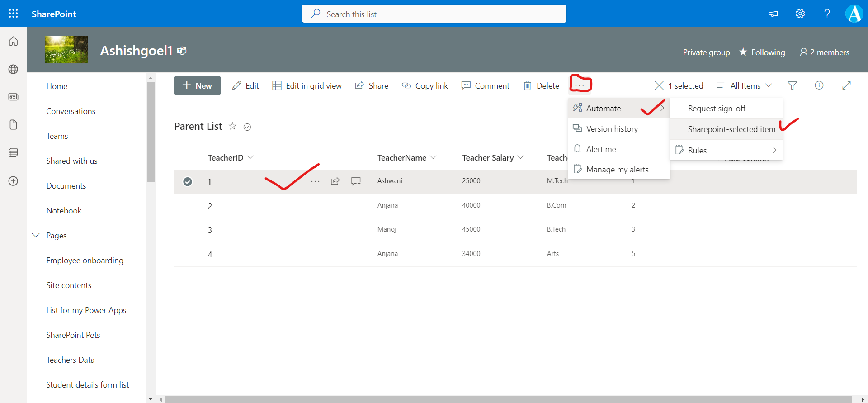The height and width of the screenshot is (403, 868).
Task: Click the New button
Action: 197,85
